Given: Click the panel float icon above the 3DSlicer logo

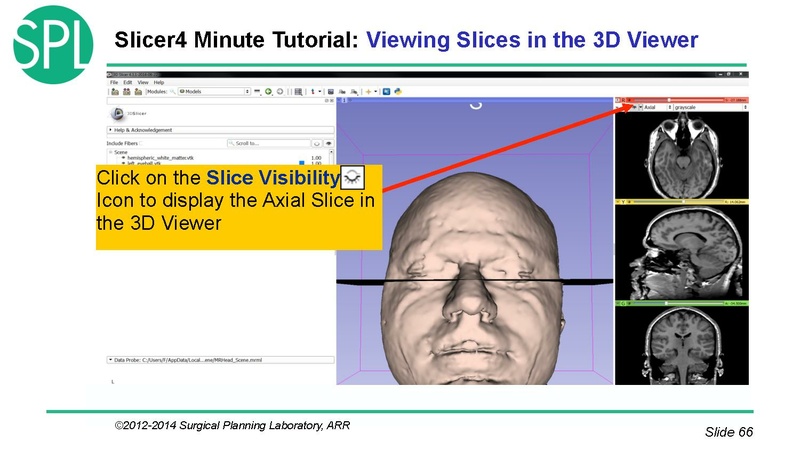Looking at the screenshot, I should (327, 101).
